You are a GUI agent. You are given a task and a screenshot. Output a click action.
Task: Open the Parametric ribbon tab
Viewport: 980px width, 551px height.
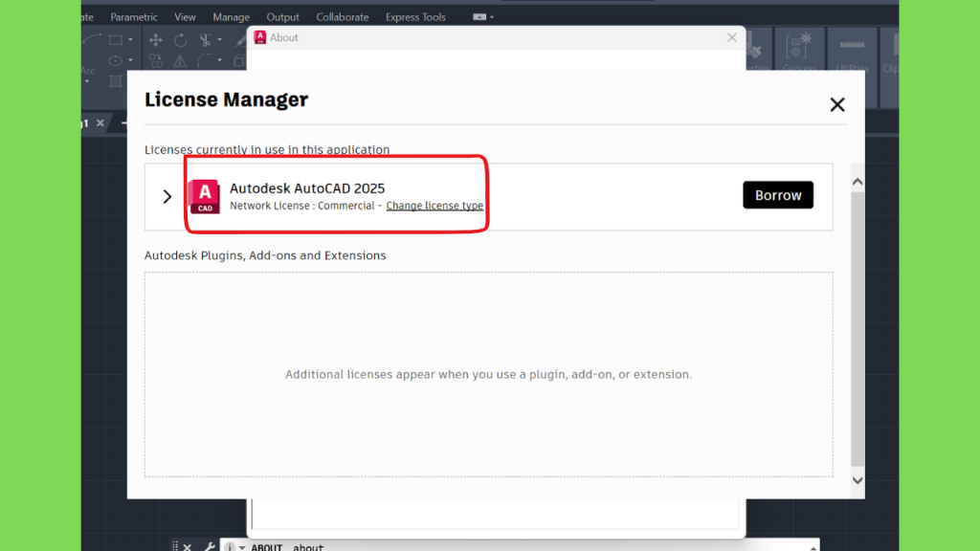pos(134,17)
